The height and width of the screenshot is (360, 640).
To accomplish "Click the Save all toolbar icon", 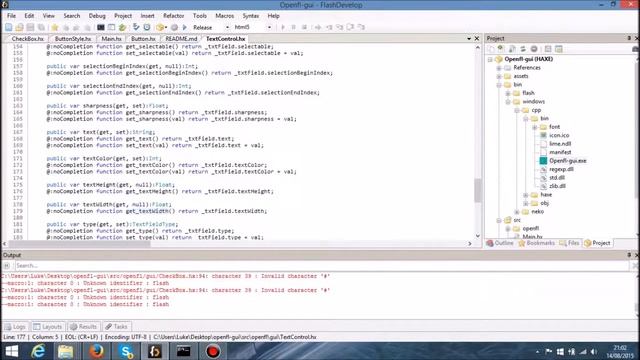I will point(41,27).
